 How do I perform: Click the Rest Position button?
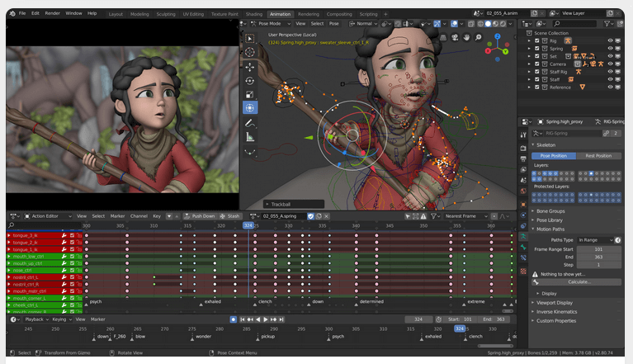[x=598, y=156]
